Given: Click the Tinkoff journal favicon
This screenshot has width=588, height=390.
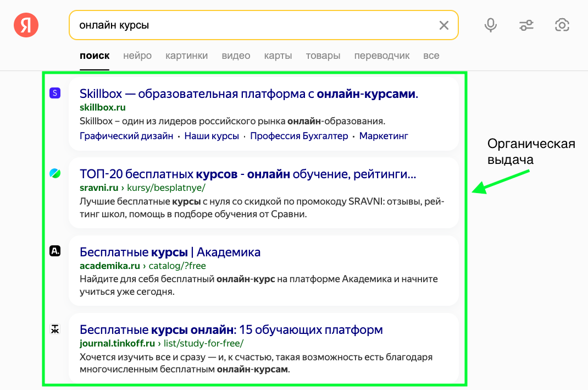Looking at the screenshot, I should tap(55, 329).
